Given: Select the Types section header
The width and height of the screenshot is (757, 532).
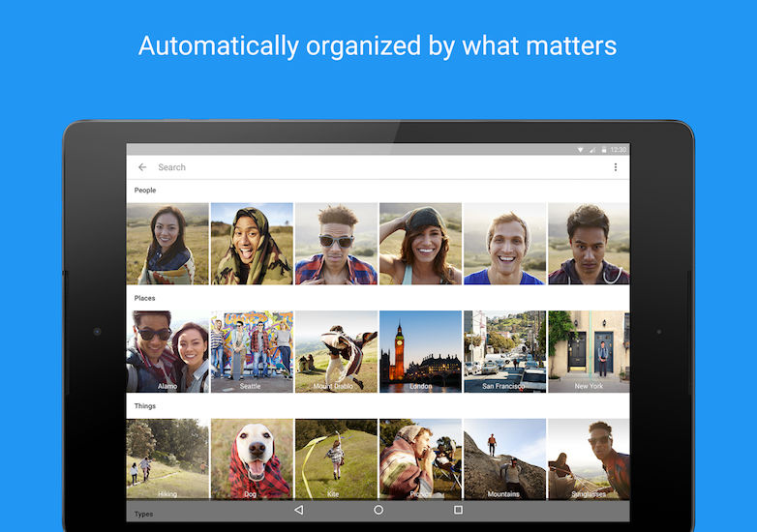Looking at the screenshot, I should [143, 515].
